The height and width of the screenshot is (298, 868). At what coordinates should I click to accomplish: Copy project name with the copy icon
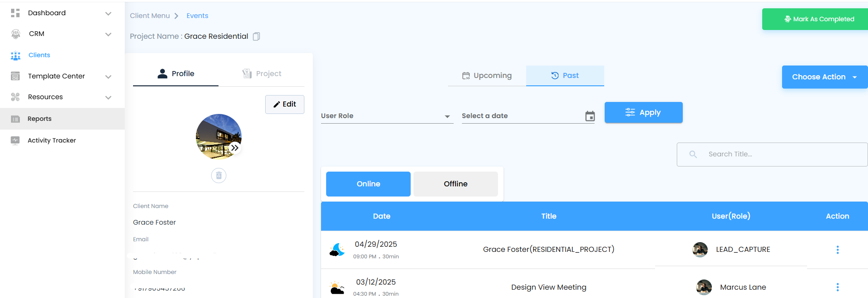pyautogui.click(x=256, y=36)
